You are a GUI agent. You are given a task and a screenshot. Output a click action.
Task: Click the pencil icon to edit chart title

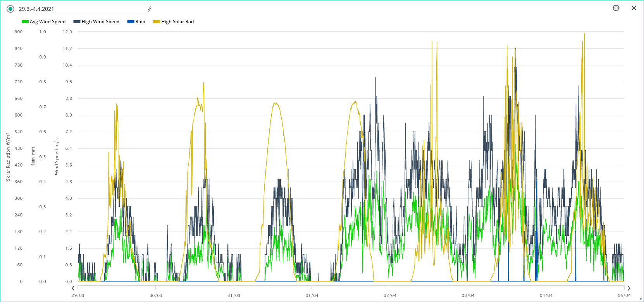tap(150, 9)
